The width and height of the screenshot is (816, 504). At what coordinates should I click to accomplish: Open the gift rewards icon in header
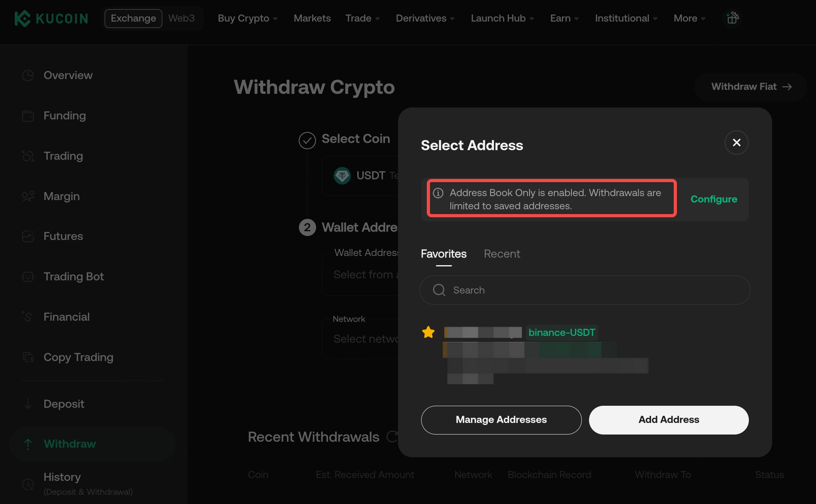coord(732,18)
